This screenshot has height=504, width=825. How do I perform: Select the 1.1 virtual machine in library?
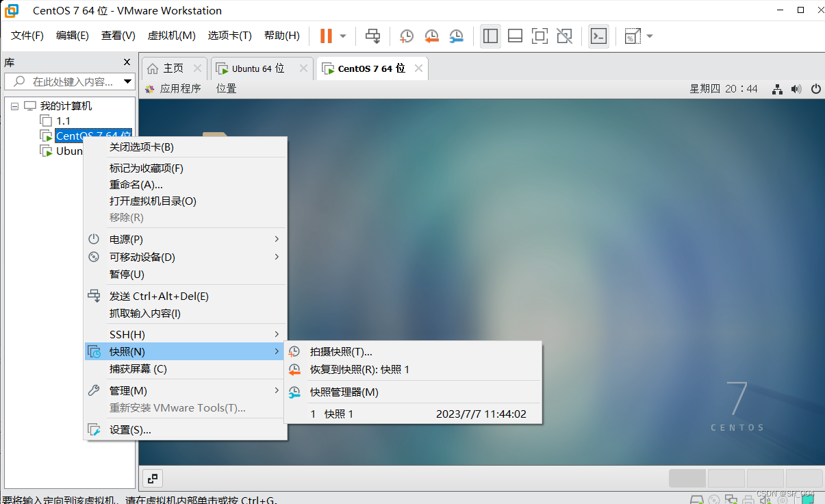[x=63, y=121]
